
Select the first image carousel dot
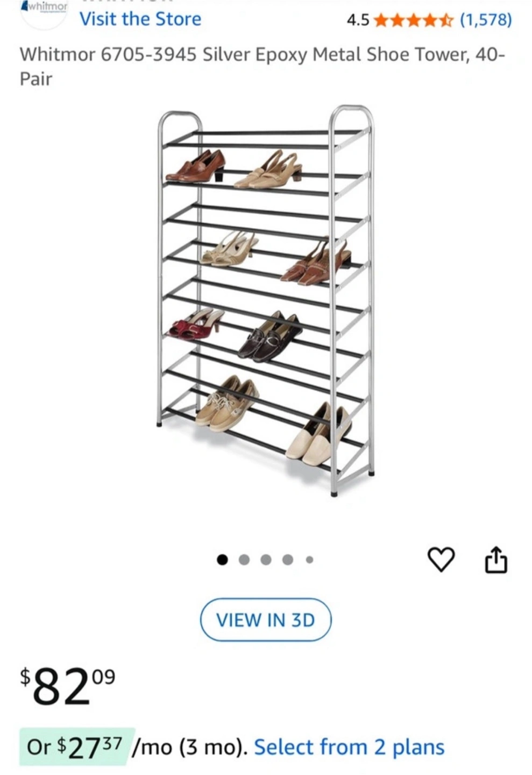(222, 560)
